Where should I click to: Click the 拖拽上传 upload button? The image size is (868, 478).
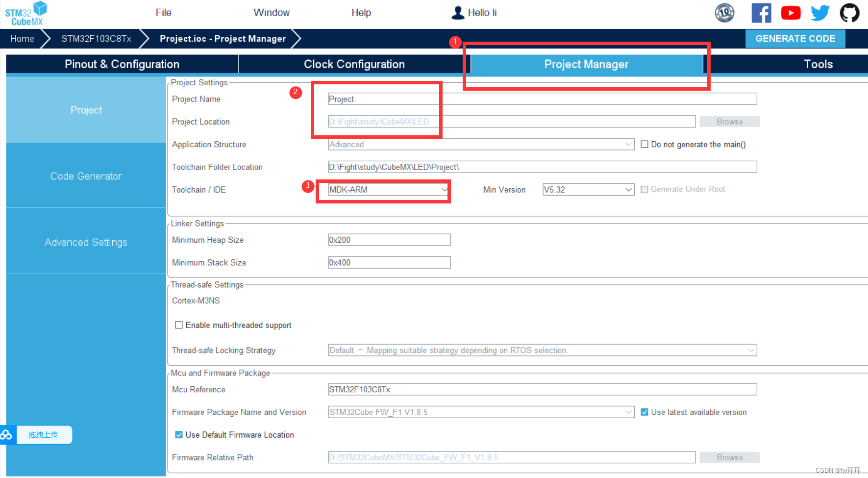pyautogui.click(x=44, y=435)
